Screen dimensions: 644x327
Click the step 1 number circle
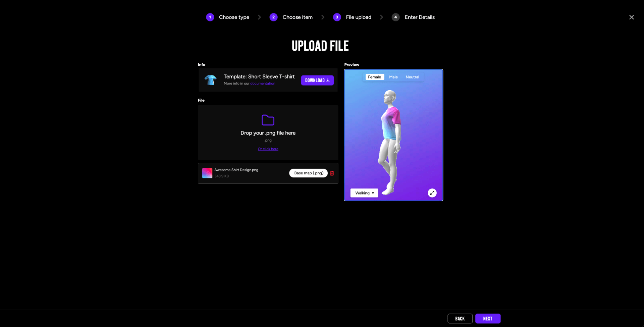coord(210,17)
